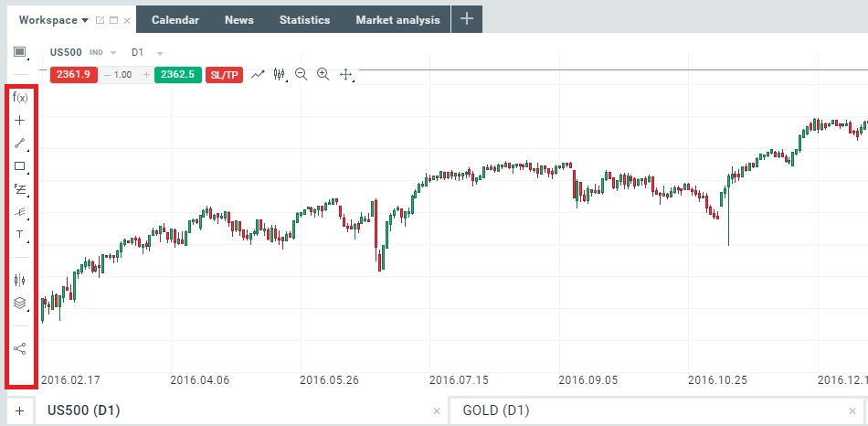Select the crosshair cursor tool
This screenshot has height=426, width=868.
click(19, 120)
